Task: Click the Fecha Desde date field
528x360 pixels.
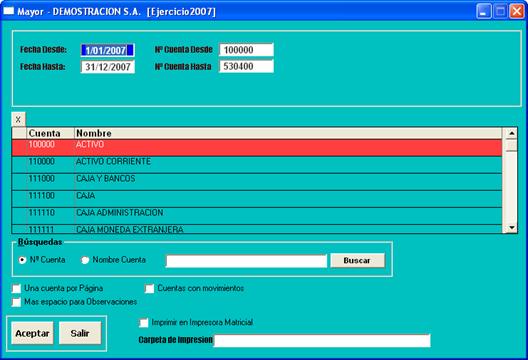Action: 108,50
